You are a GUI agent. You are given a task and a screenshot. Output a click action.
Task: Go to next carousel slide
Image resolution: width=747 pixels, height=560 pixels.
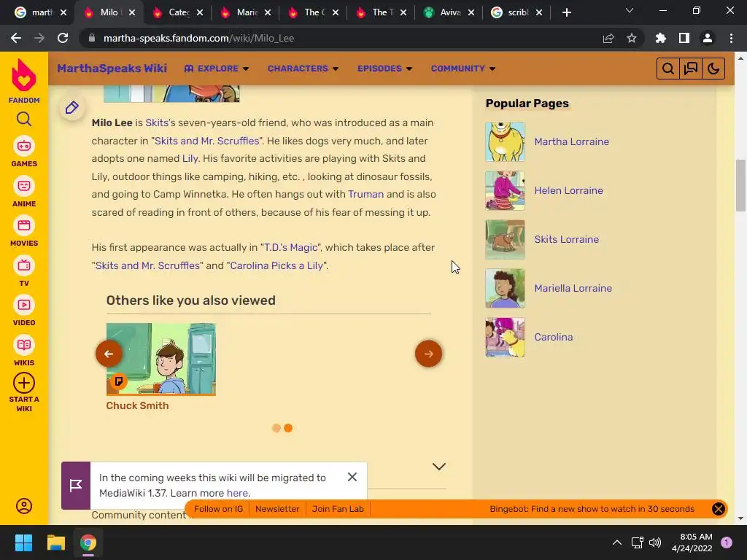428,354
